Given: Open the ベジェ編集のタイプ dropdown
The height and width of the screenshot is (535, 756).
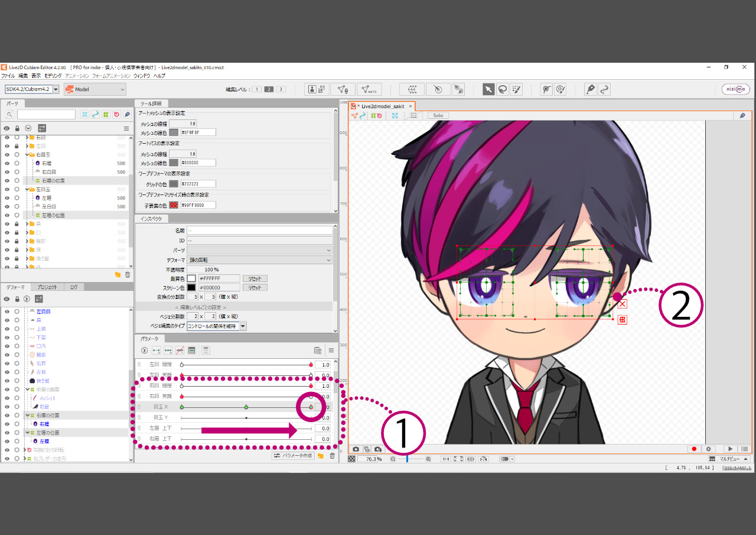Looking at the screenshot, I should pos(217,326).
